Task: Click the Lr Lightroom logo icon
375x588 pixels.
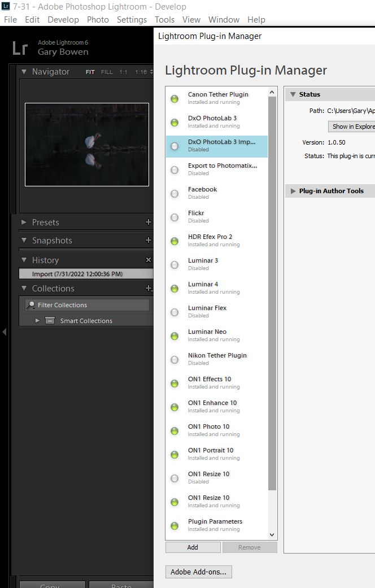Action: tap(20, 48)
